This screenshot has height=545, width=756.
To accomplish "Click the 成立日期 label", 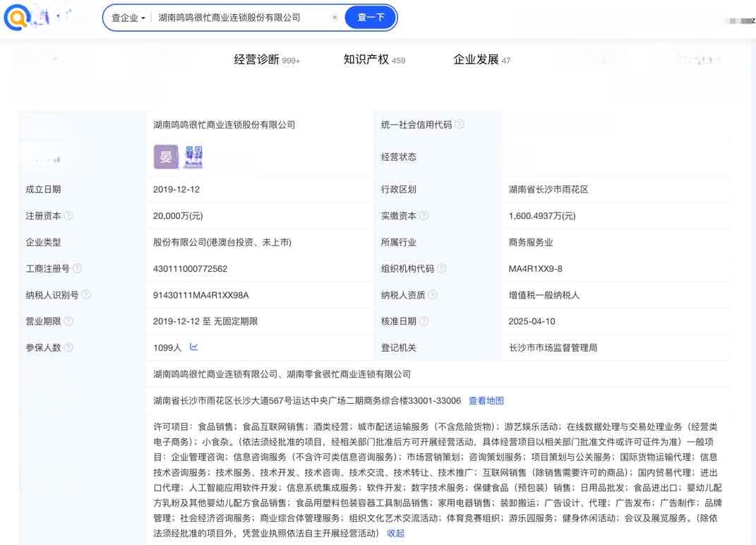I will click(x=43, y=189).
